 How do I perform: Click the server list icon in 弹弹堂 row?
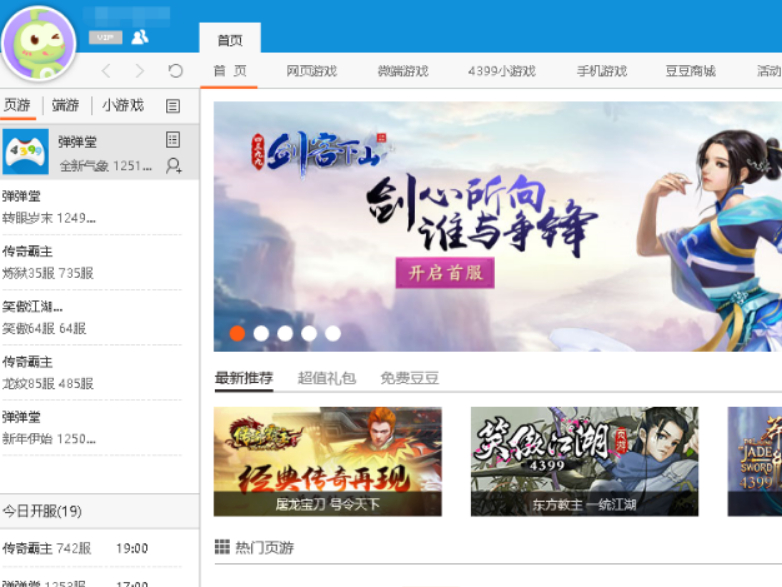coord(173,140)
